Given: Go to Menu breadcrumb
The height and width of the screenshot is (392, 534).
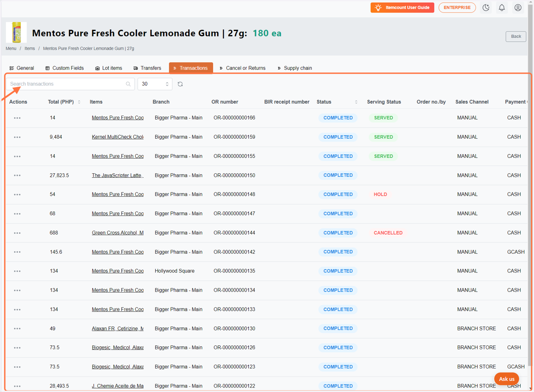Looking at the screenshot, I should click(x=11, y=48).
